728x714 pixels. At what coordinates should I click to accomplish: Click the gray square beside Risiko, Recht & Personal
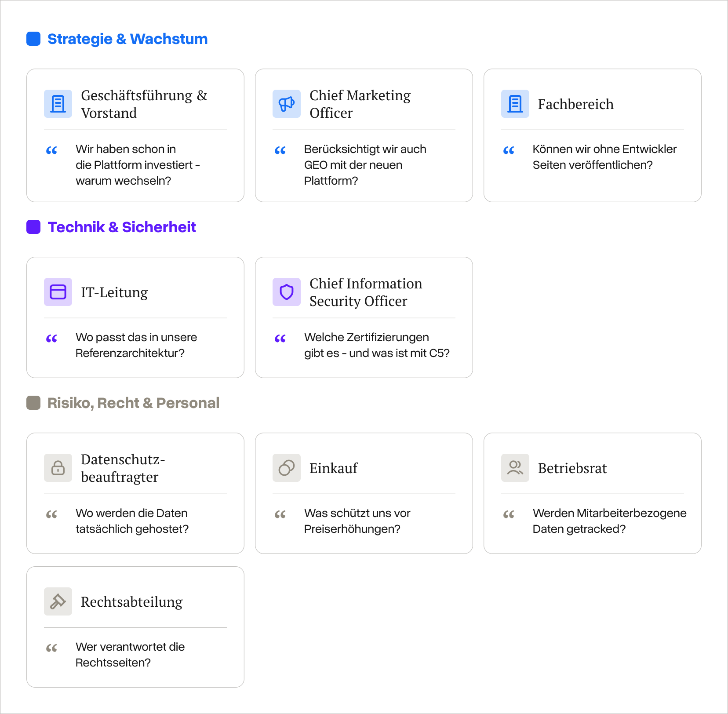coord(33,403)
